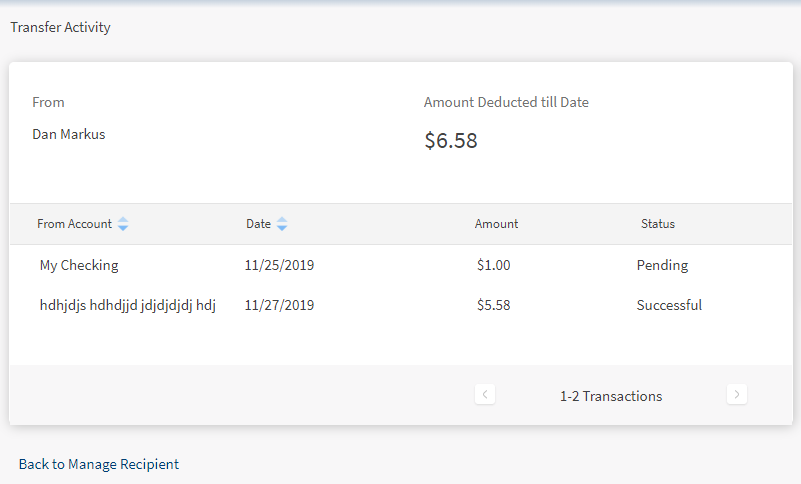Select the My Checking account row
This screenshot has height=484, width=801.
[x=79, y=265]
